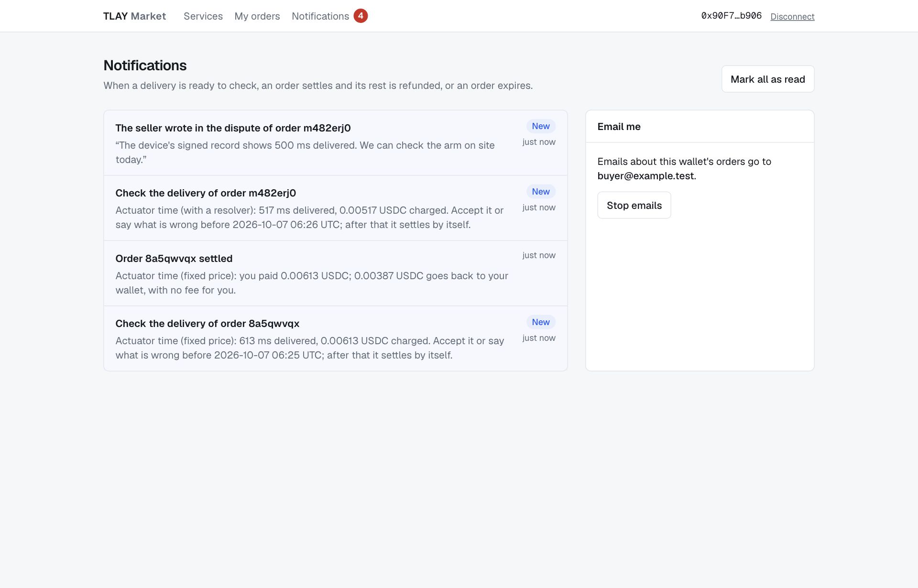This screenshot has width=918, height=588.
Task: Open My orders in the navigation
Action: point(257,16)
